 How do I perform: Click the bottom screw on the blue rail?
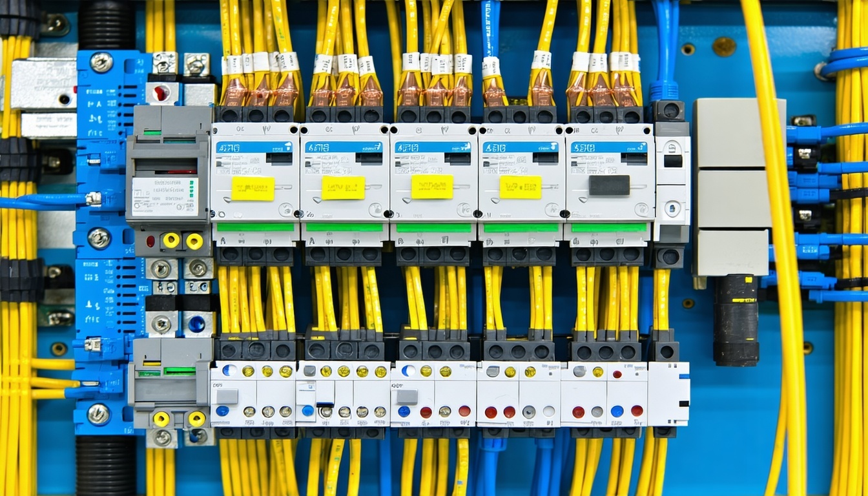click(x=98, y=414)
